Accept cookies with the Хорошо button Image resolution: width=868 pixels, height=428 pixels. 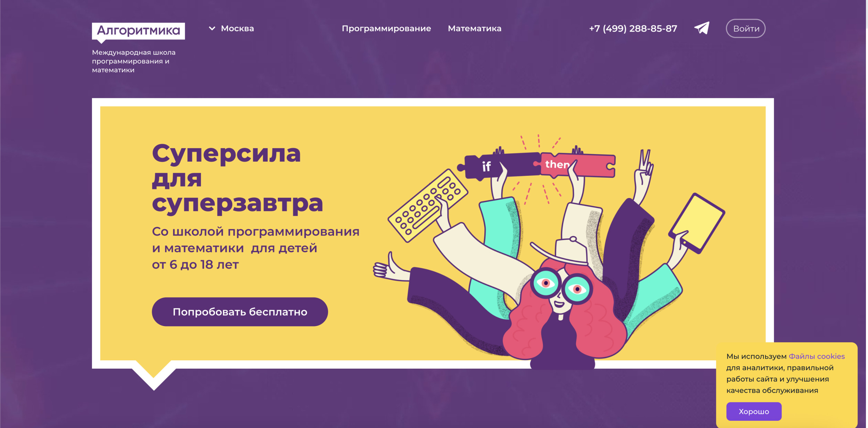tap(754, 411)
